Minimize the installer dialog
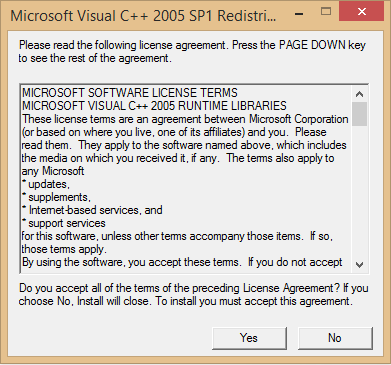 (x=299, y=13)
